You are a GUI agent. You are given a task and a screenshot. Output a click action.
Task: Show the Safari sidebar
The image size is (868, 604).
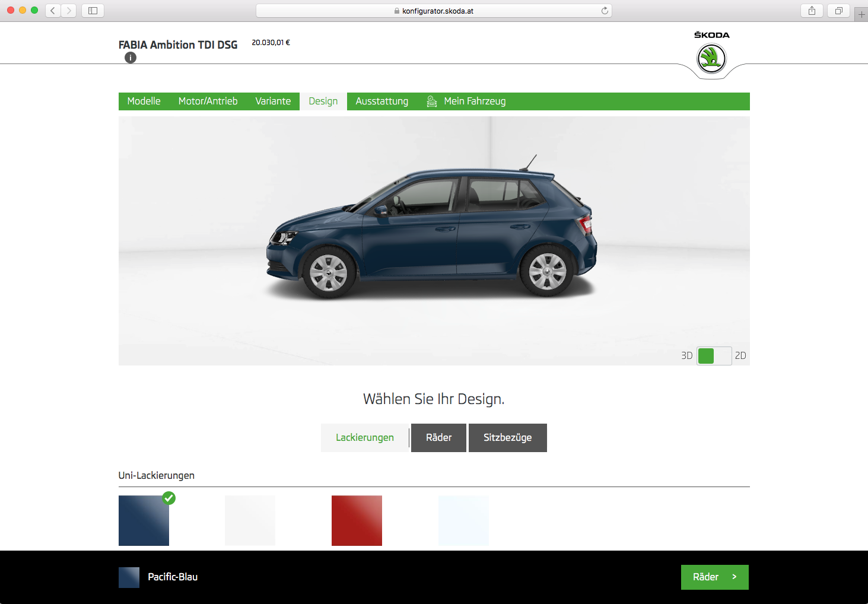93,11
